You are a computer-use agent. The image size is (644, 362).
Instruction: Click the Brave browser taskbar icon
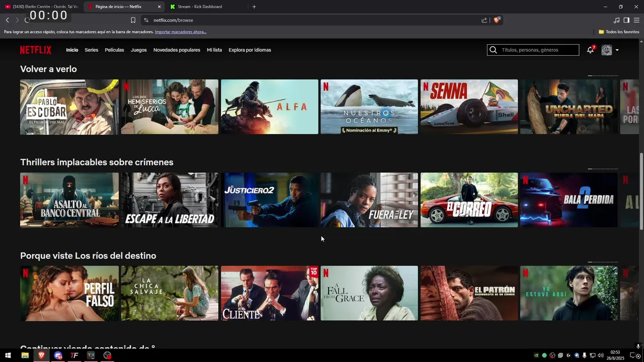[41, 355]
